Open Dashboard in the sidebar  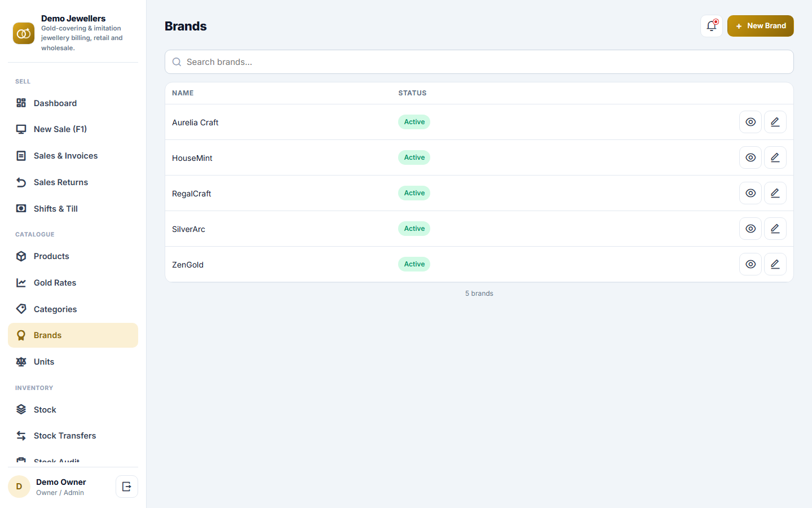point(73,103)
